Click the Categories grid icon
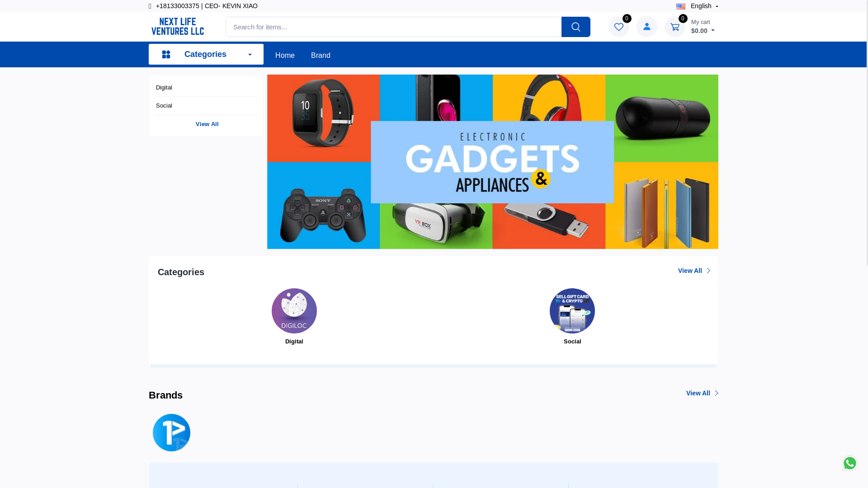This screenshot has width=868, height=488. coord(166,54)
